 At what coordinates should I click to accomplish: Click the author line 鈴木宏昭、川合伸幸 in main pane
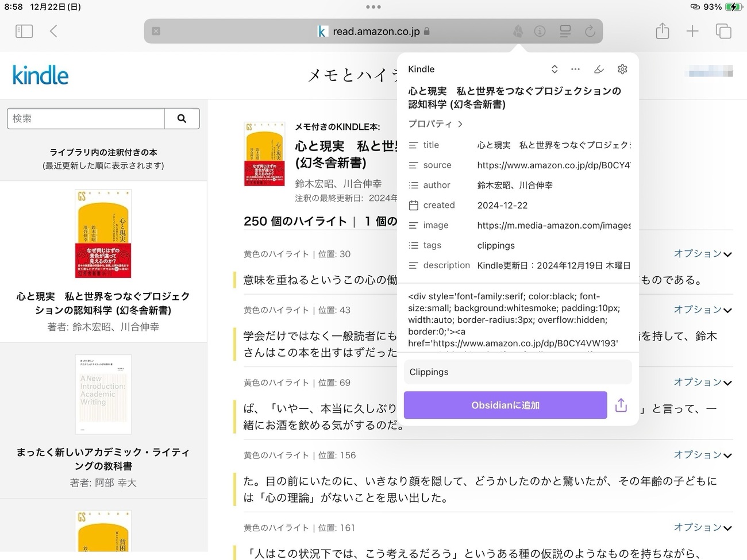click(338, 184)
